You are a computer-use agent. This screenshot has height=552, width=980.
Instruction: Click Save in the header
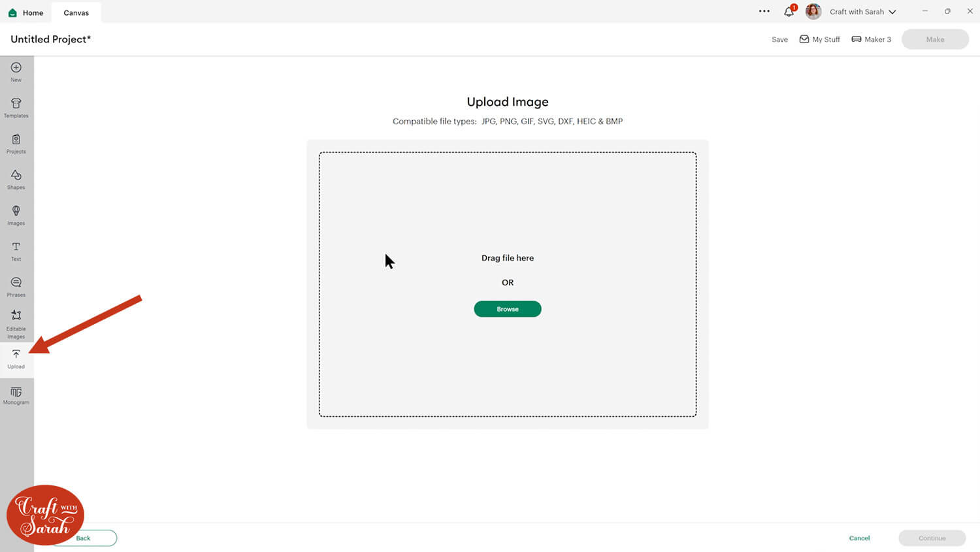pyautogui.click(x=779, y=39)
